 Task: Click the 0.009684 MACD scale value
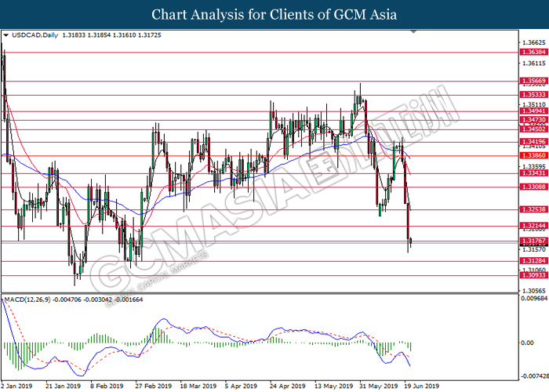pyautogui.click(x=534, y=299)
